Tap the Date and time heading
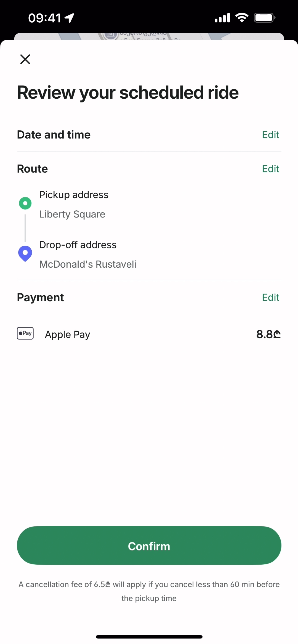Viewport: 298px width, 644px height. 54,135
